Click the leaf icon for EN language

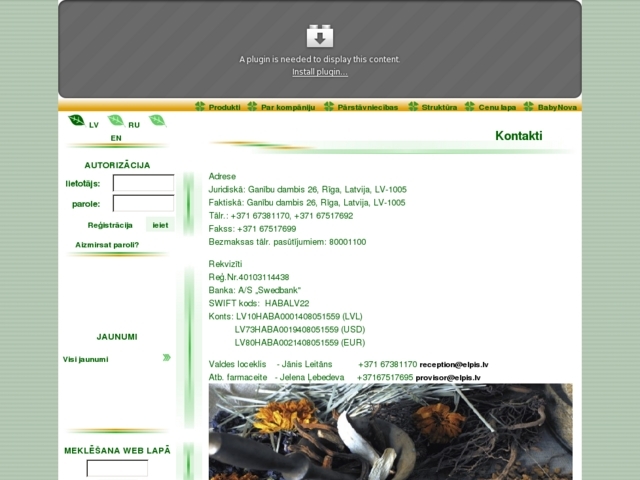tap(157, 120)
